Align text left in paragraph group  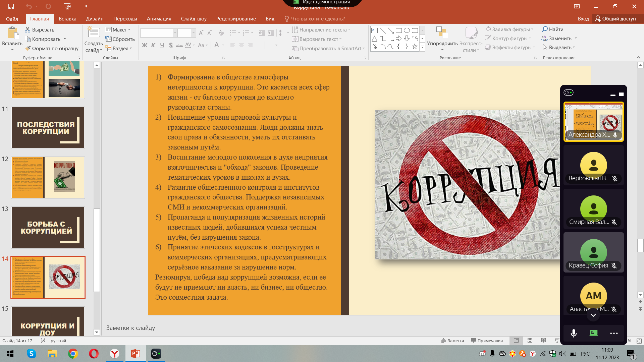[232, 45]
